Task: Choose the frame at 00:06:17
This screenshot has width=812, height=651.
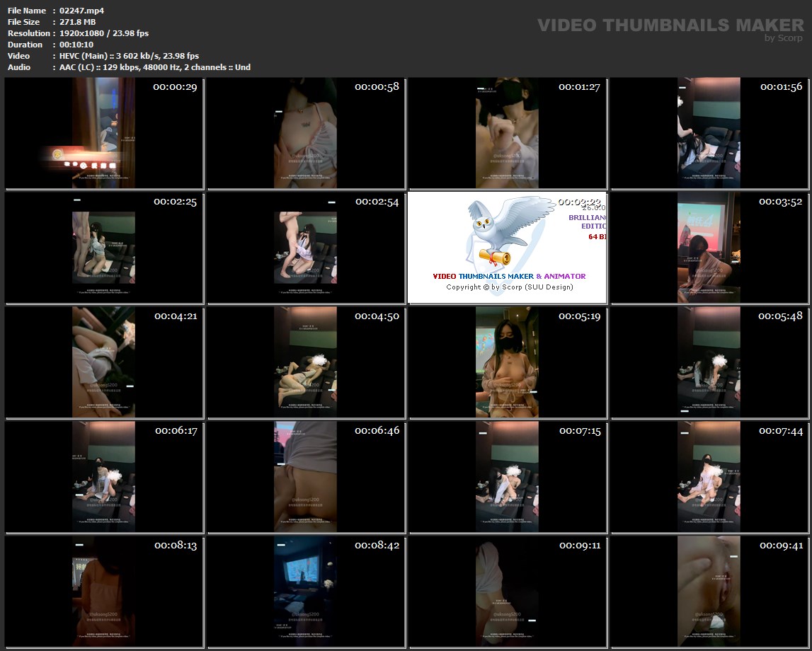Action: pos(103,477)
